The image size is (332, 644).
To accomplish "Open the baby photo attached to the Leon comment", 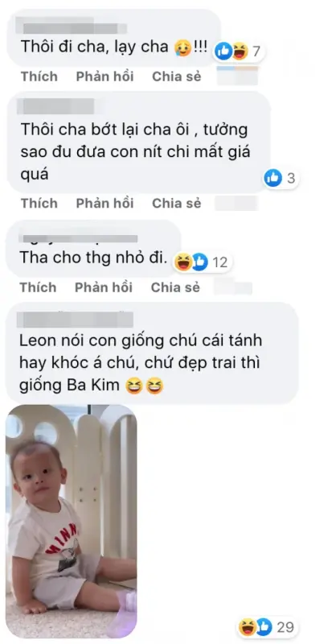I will tap(72, 521).
